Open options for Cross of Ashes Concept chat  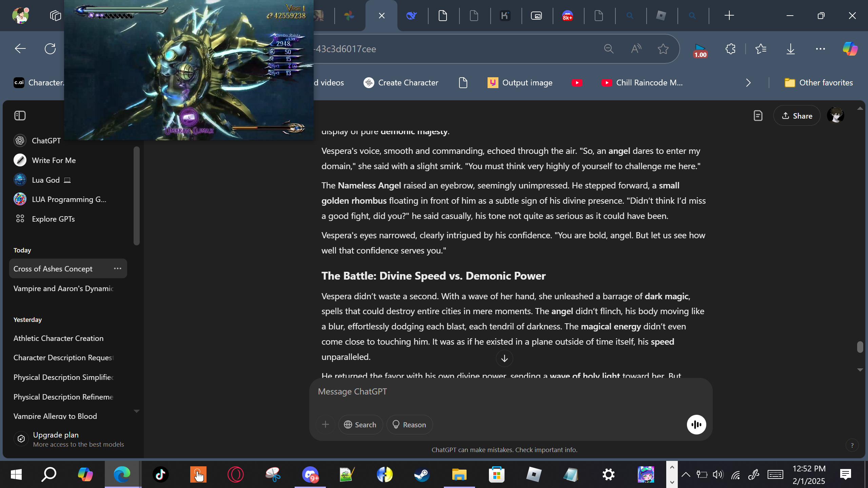(117, 268)
